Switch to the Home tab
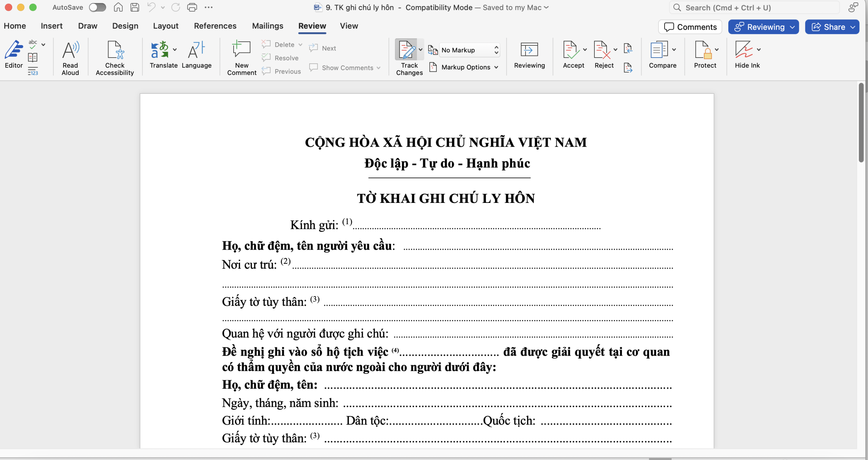868x460 pixels. point(15,26)
